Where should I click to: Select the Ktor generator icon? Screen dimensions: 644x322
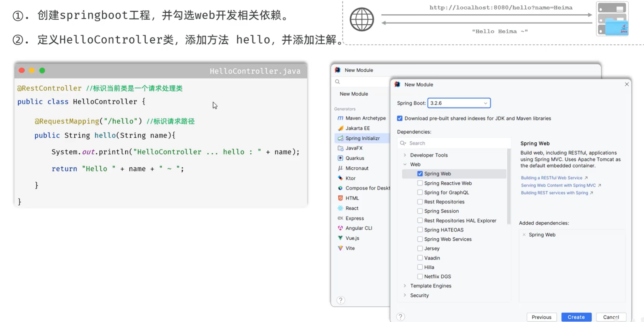340,178
